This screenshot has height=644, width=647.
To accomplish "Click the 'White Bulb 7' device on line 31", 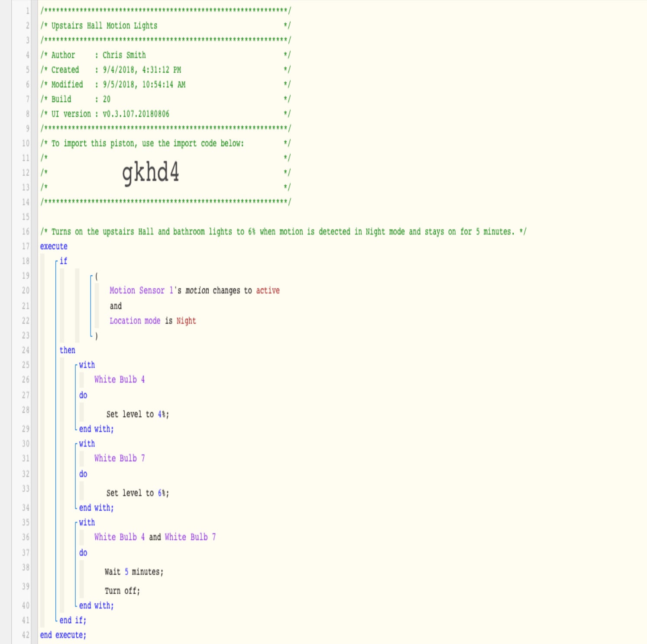I will click(120, 458).
